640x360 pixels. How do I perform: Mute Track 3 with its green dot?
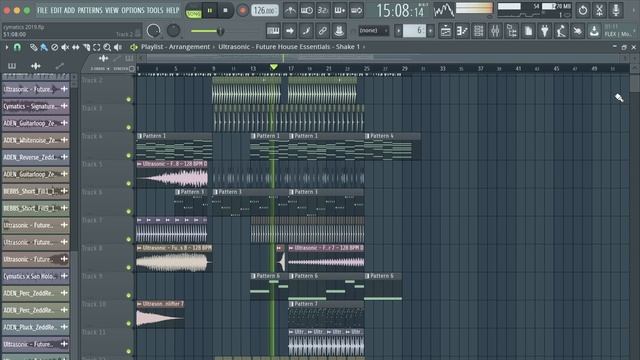(129, 127)
